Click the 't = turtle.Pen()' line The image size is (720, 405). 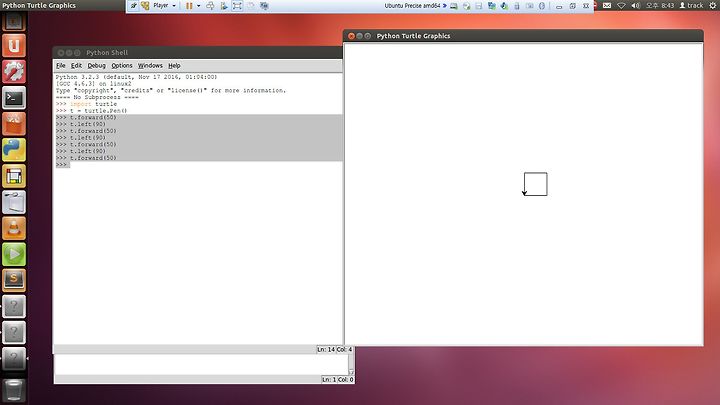pyautogui.click(x=91, y=111)
